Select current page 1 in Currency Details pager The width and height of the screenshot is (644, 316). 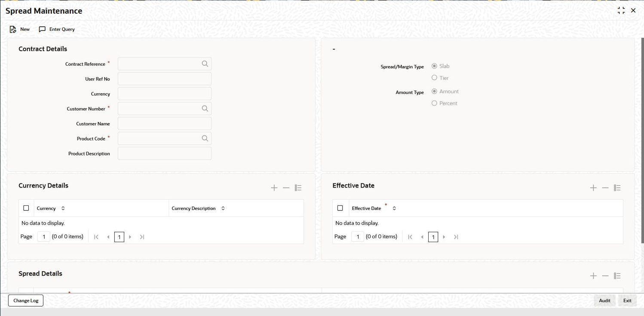click(119, 237)
